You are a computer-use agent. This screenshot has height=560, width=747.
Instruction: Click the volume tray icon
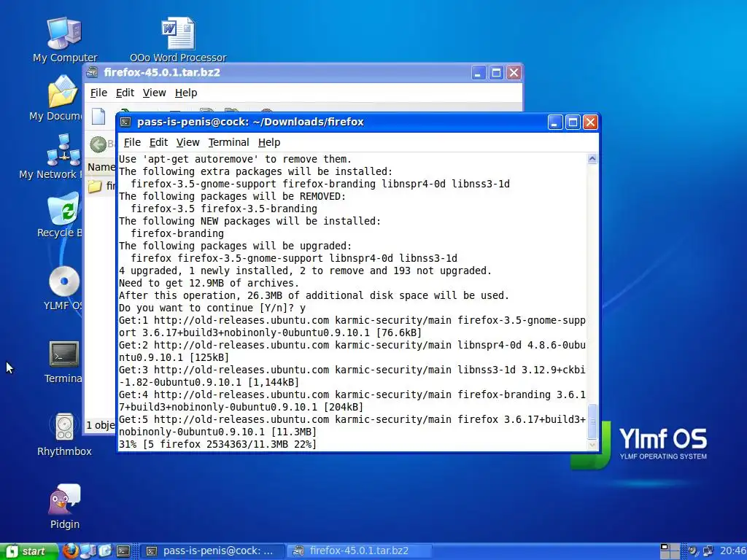[693, 551]
